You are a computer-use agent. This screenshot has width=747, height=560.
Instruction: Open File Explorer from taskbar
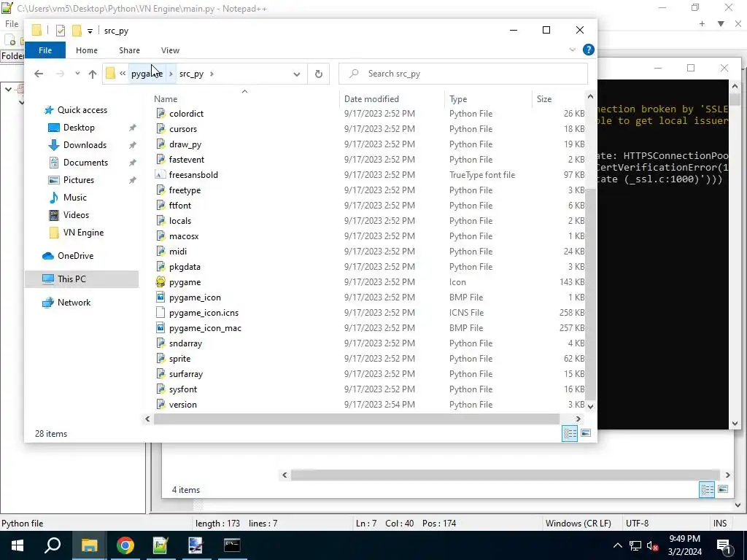[x=89, y=545]
